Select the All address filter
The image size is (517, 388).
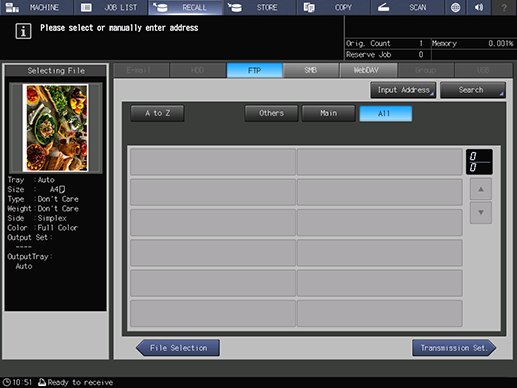[386, 114]
